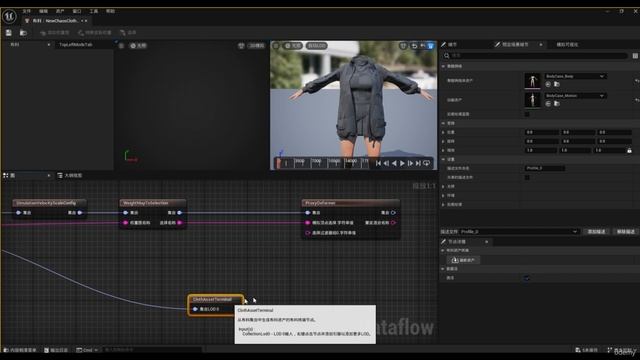640x360 pixels.
Task: Click the save asset floppy disk icon
Action: tap(9, 33)
